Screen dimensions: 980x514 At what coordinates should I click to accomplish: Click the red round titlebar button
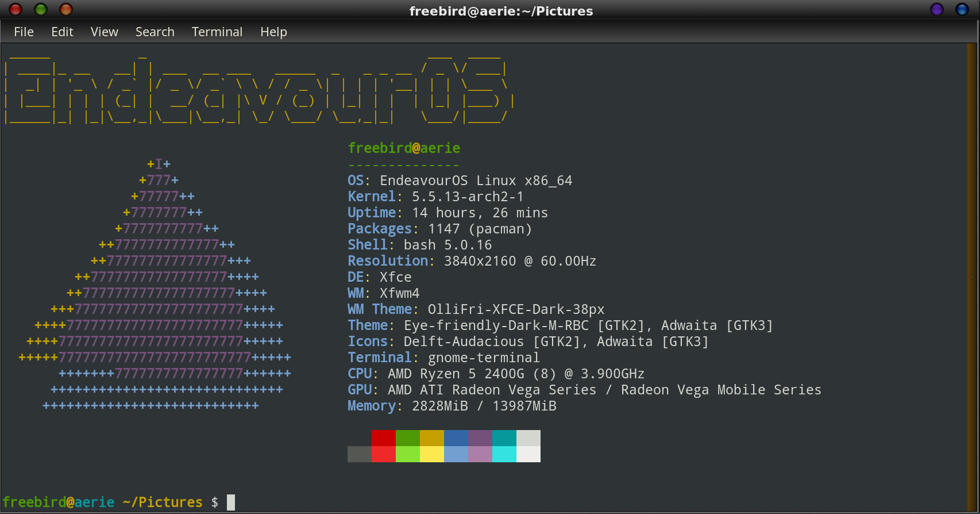(16, 9)
